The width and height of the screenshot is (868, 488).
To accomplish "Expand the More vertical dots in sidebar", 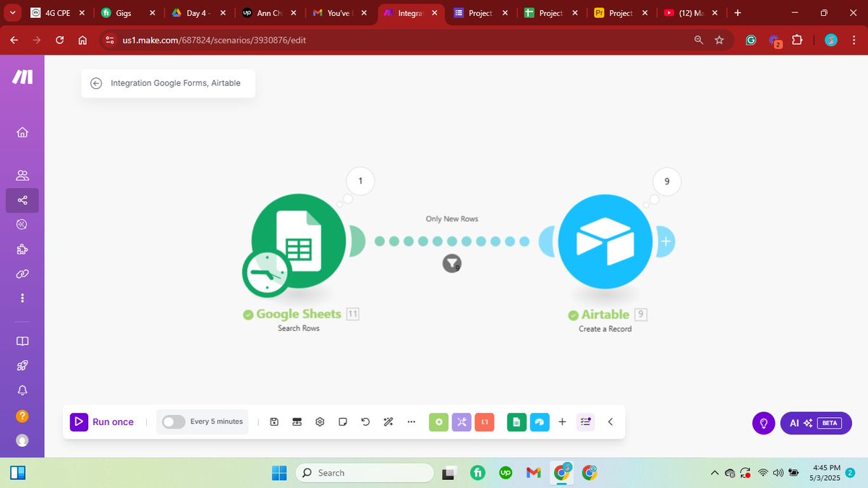I will coord(22,298).
